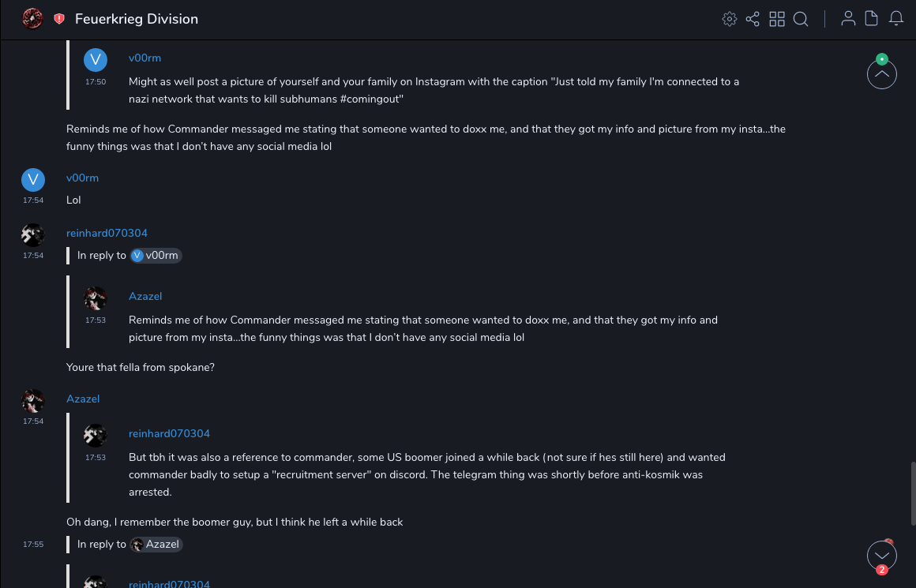
Task: Click the Azazel reply pill after 'In reply to'
Action: pyautogui.click(x=156, y=545)
